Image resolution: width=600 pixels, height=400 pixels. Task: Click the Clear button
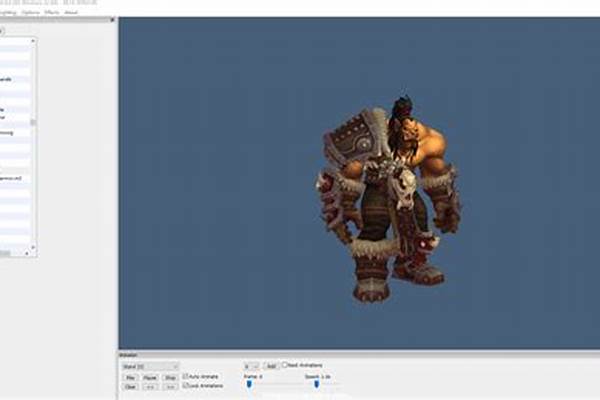130,387
